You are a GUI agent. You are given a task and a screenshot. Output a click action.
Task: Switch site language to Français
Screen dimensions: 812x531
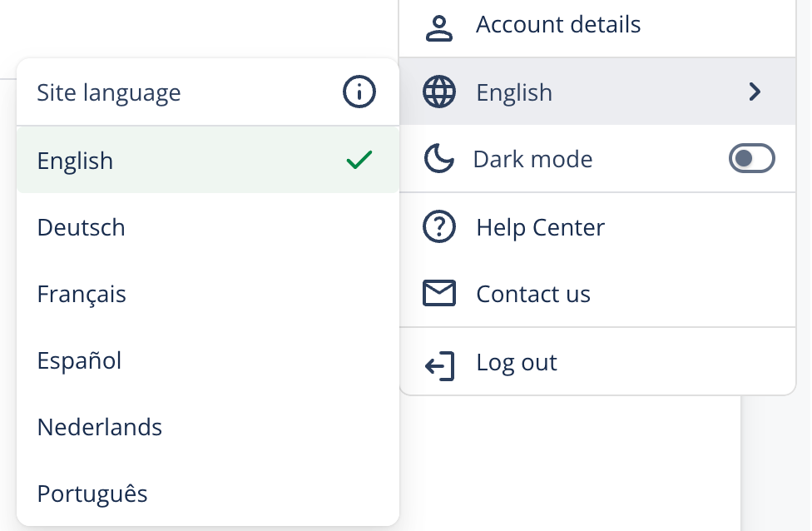(82, 294)
